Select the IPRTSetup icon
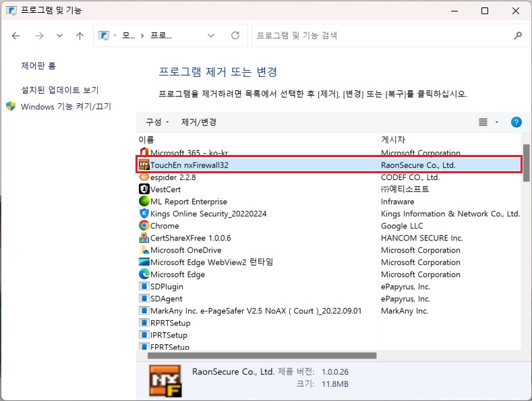Viewport: 532px width, 401px height. pyautogui.click(x=144, y=335)
